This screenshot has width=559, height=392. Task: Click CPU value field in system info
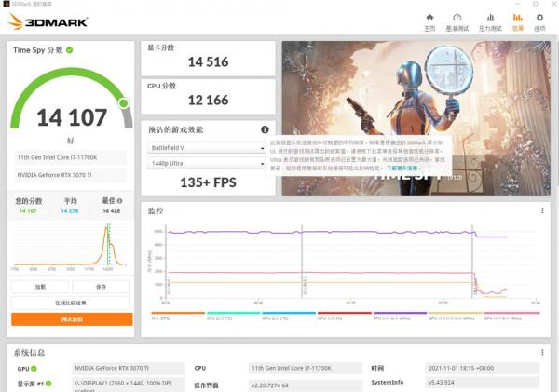[306, 368]
